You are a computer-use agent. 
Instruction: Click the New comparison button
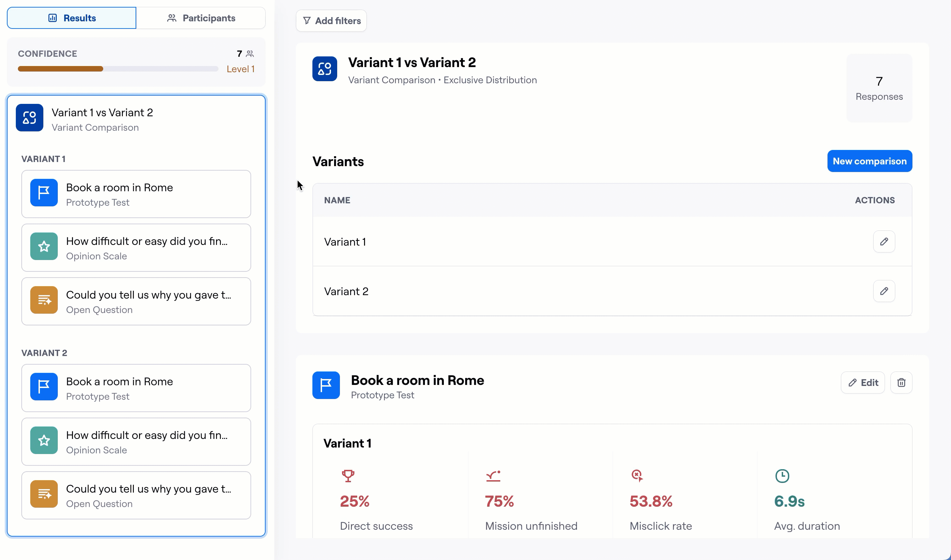869,161
